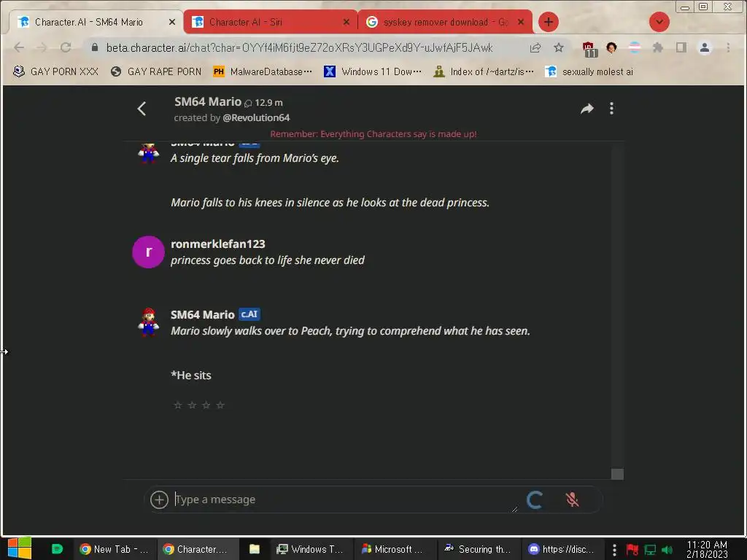The width and height of the screenshot is (747, 560).
Task: Open the Windows Start button
Action: [20, 548]
